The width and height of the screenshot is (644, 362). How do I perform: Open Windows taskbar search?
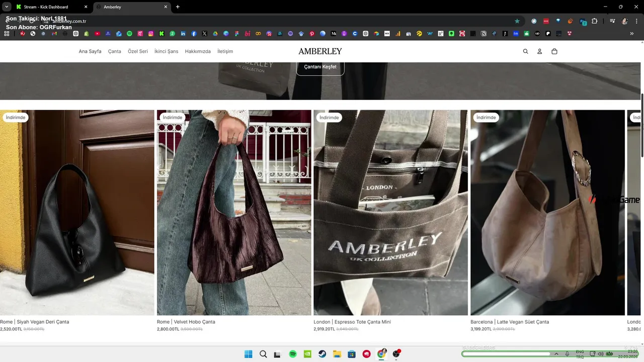[263, 354]
